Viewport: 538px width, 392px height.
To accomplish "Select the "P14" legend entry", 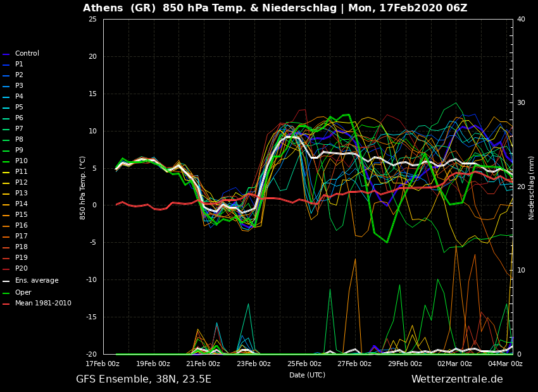I will click(x=22, y=204).
